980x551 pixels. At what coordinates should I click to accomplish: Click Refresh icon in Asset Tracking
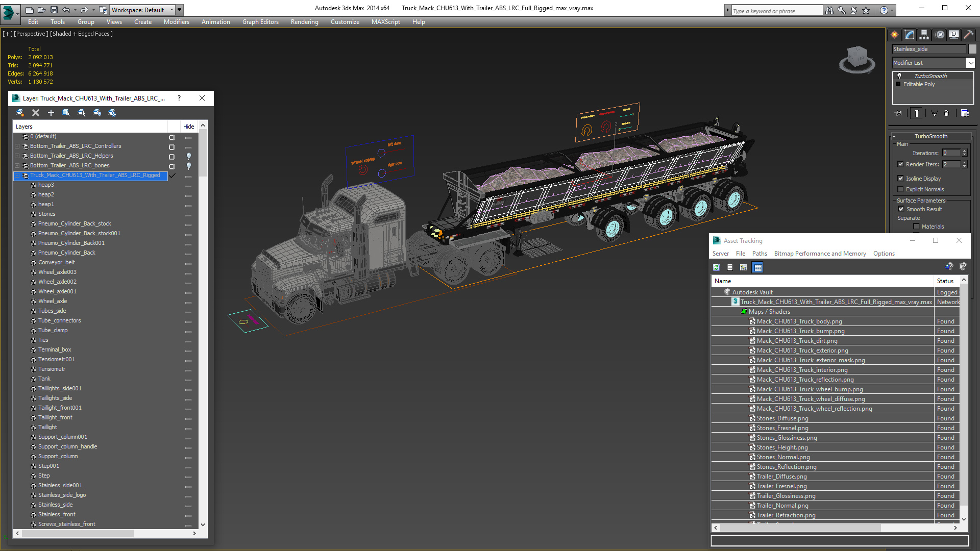point(717,267)
